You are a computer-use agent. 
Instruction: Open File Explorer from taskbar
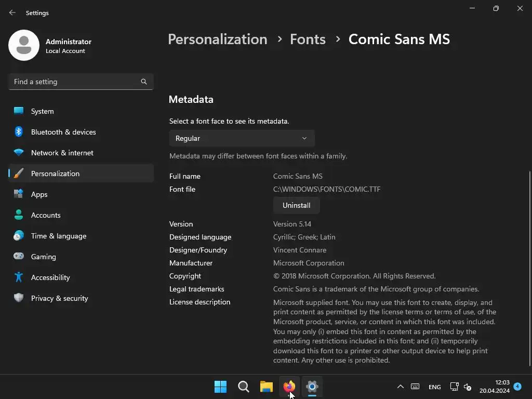tap(267, 387)
